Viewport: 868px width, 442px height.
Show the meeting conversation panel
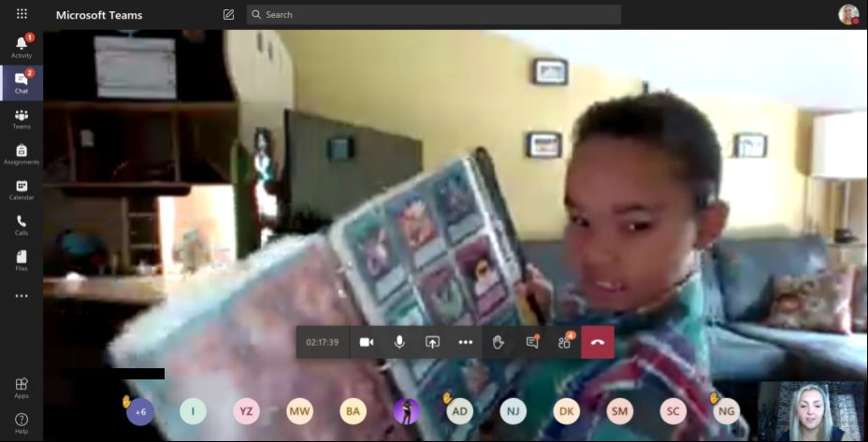coord(532,342)
